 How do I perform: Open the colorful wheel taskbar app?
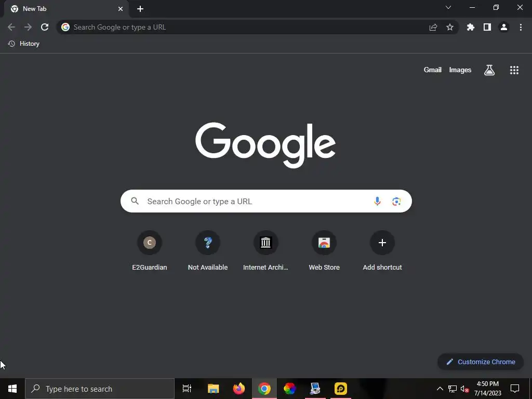coord(290,389)
